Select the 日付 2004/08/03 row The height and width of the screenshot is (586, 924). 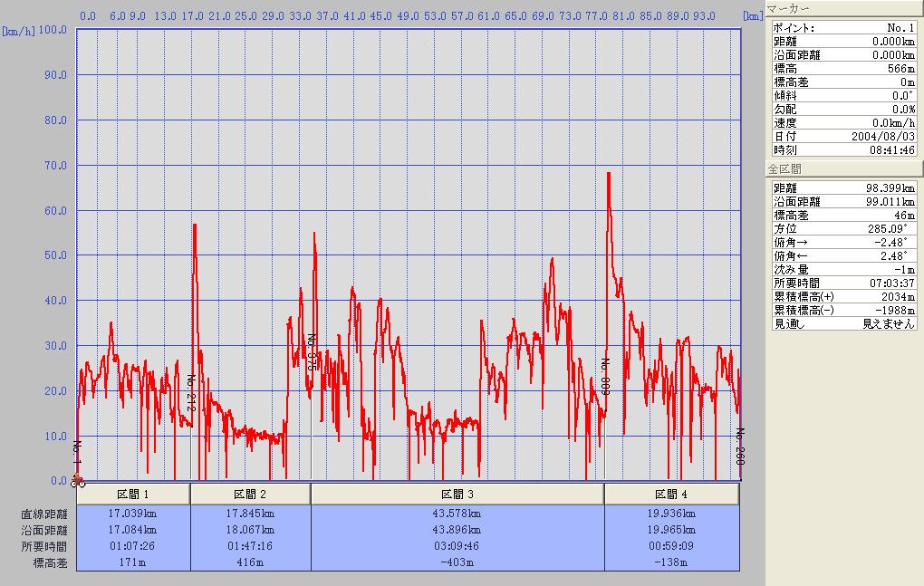pyautogui.click(x=843, y=136)
